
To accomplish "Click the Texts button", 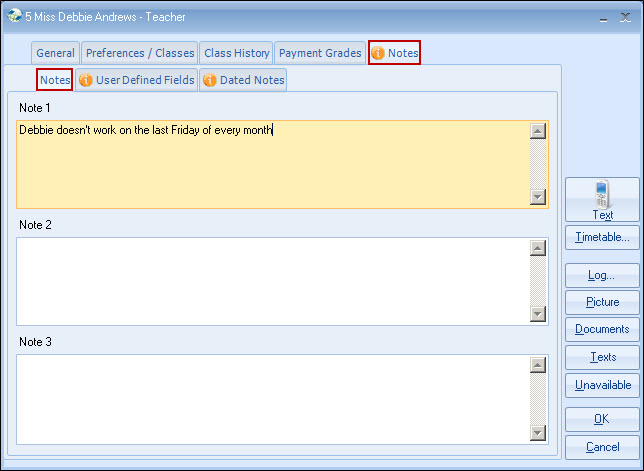I will click(x=602, y=357).
